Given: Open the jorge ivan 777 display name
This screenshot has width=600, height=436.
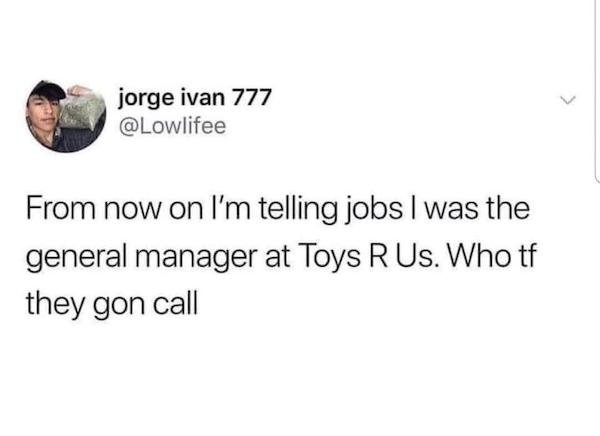Looking at the screenshot, I should [x=195, y=98].
